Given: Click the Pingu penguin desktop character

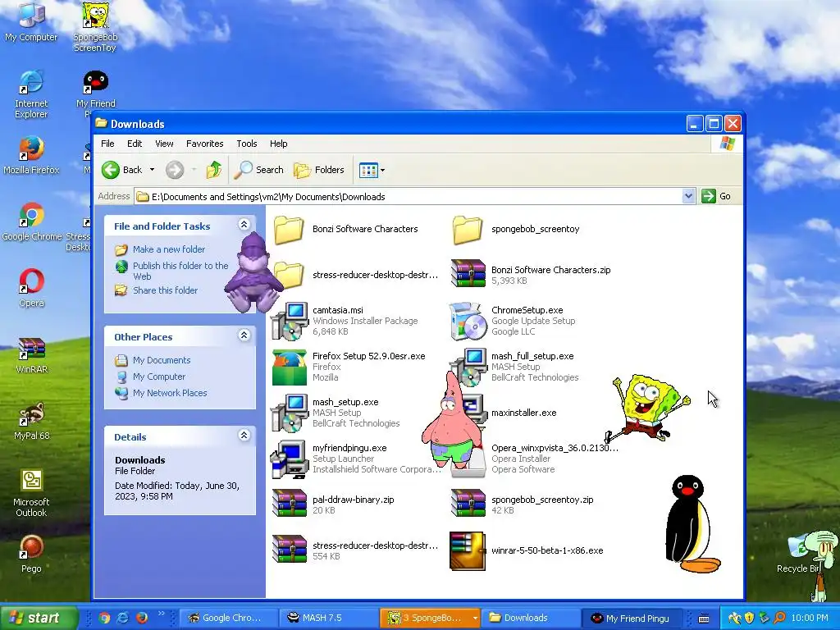Looking at the screenshot, I should (x=691, y=523).
